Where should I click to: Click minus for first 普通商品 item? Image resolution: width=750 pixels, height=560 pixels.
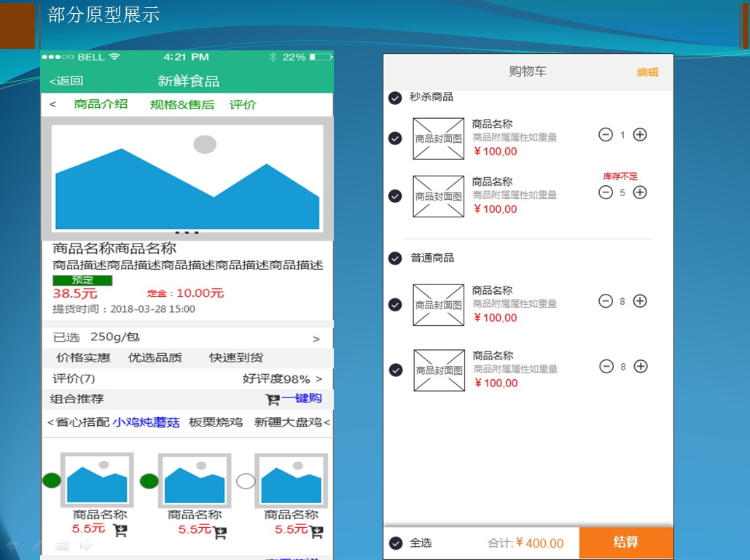tap(606, 301)
